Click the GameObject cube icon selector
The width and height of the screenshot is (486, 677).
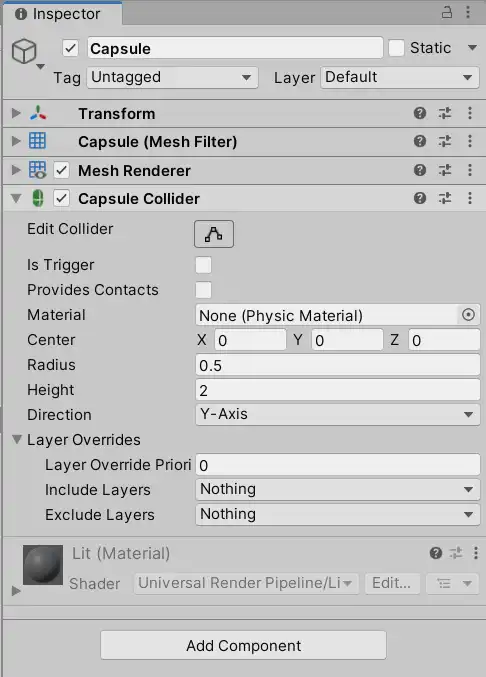27,53
